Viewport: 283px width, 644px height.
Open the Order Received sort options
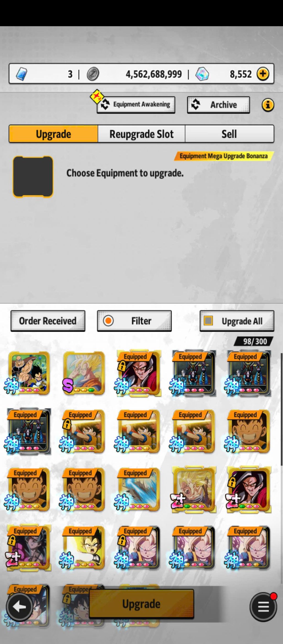(x=48, y=321)
